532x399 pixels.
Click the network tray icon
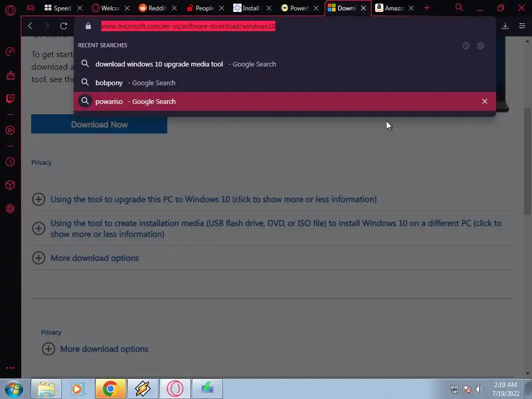(x=454, y=390)
